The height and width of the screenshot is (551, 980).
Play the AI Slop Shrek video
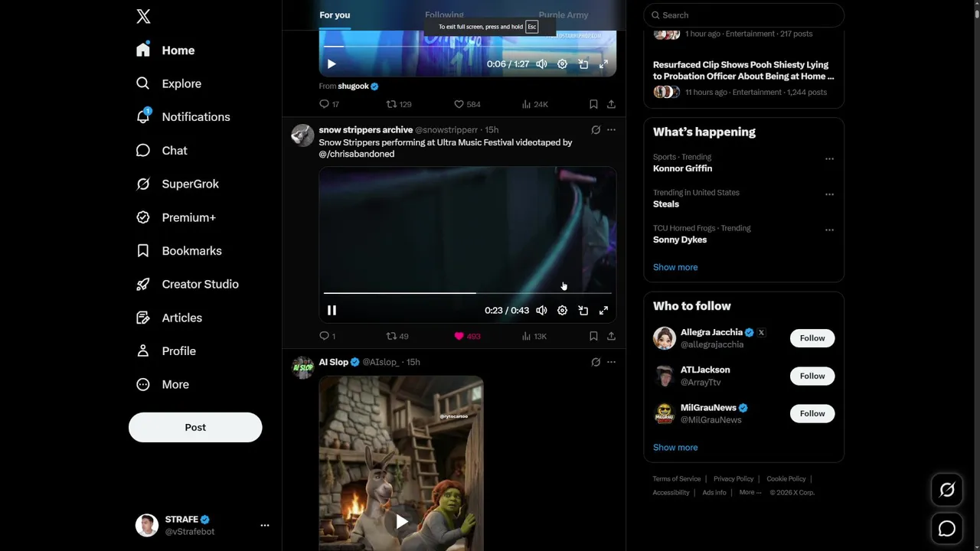[401, 522]
